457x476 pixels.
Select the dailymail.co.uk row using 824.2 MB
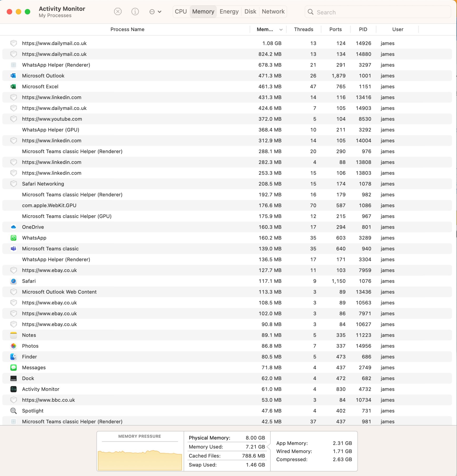[227, 54]
